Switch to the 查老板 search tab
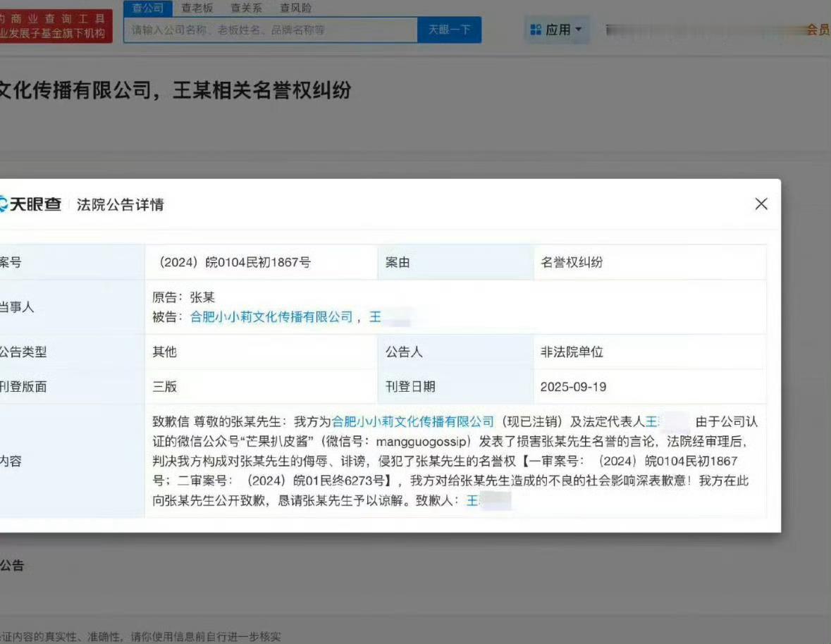Screen dimensions: 831x644 click(197, 8)
